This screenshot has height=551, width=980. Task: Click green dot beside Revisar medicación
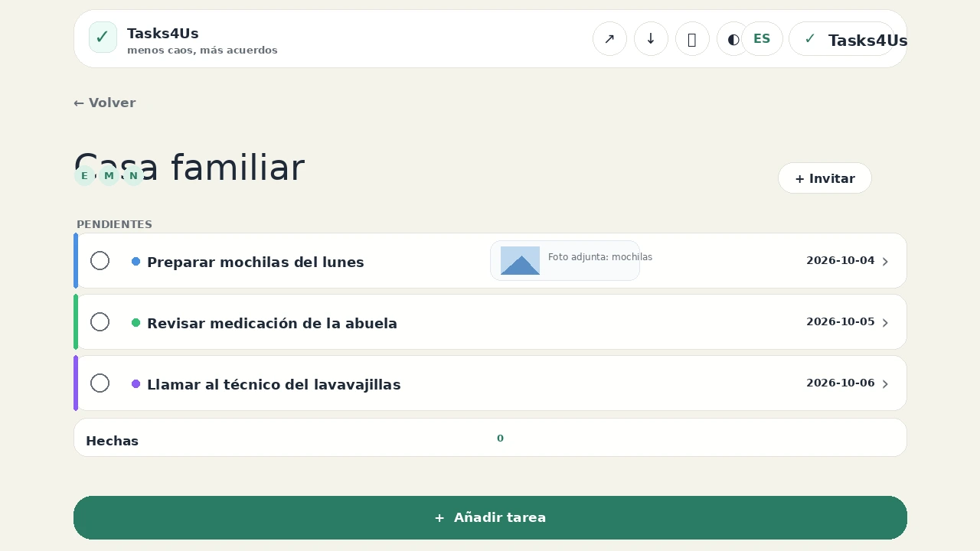click(136, 323)
